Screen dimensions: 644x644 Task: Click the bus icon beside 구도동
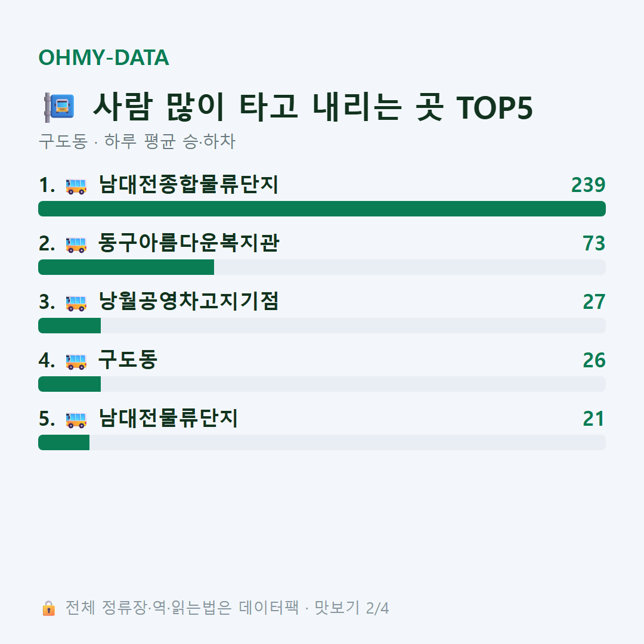coord(76,361)
